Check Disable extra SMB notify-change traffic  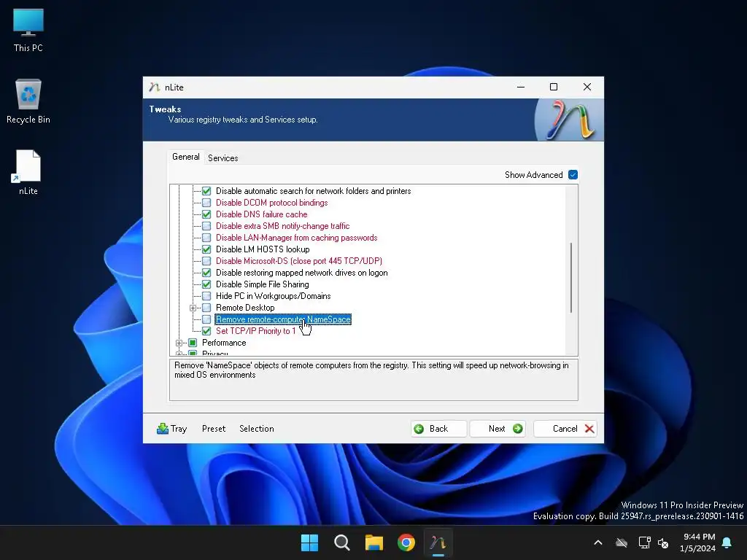206,226
